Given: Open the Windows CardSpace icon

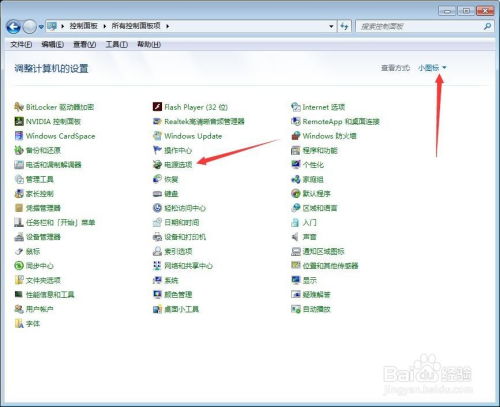Looking at the screenshot, I should click(x=19, y=136).
